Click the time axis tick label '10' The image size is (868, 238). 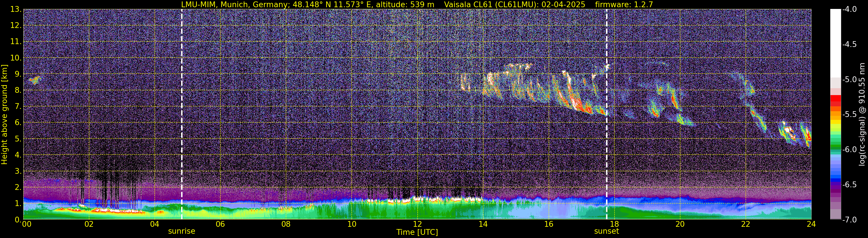click(x=352, y=224)
